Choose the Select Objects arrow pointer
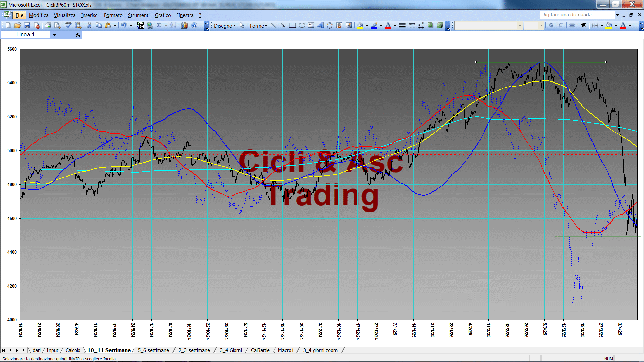The height and width of the screenshot is (362, 644). click(x=242, y=25)
